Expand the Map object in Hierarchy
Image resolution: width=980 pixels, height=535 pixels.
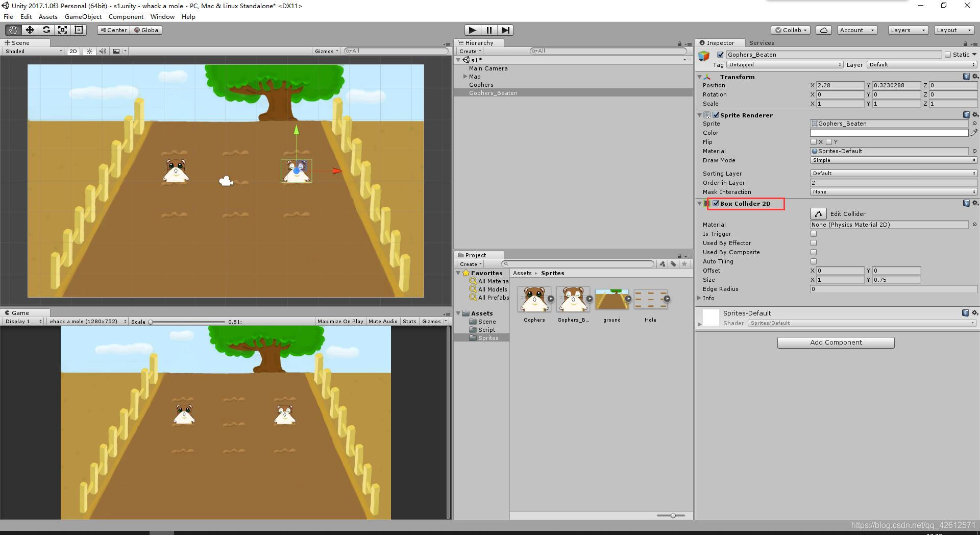tap(465, 77)
